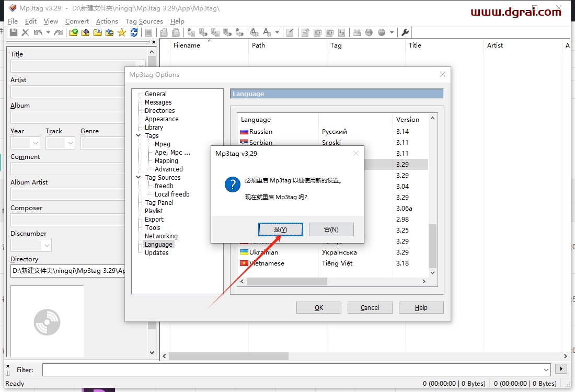The height and width of the screenshot is (392, 575).
Task: Select Messages in options tree
Action: 158,102
